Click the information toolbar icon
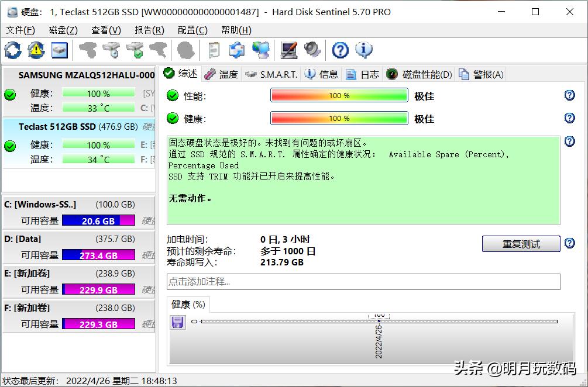 (363, 50)
